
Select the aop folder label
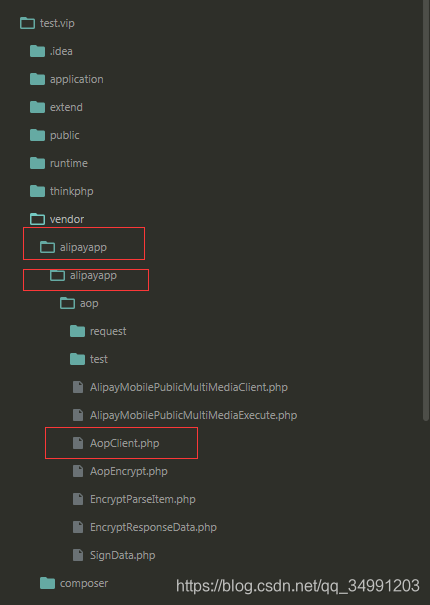tap(89, 304)
